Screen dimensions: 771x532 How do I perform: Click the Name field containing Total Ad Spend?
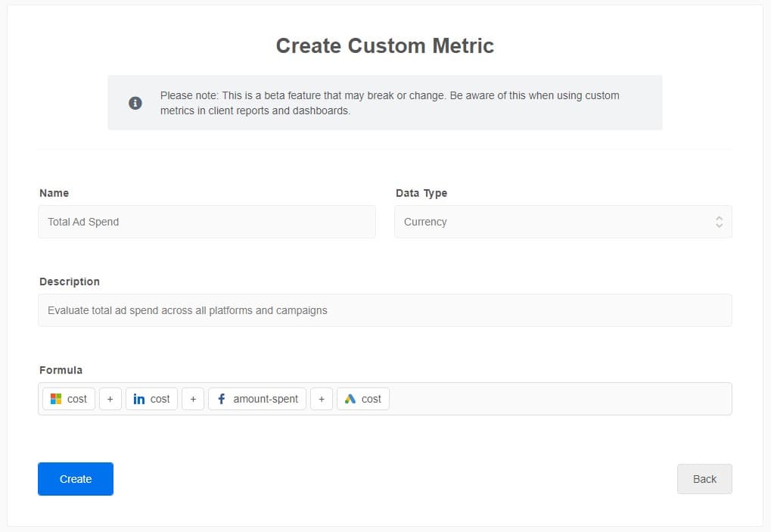[207, 222]
